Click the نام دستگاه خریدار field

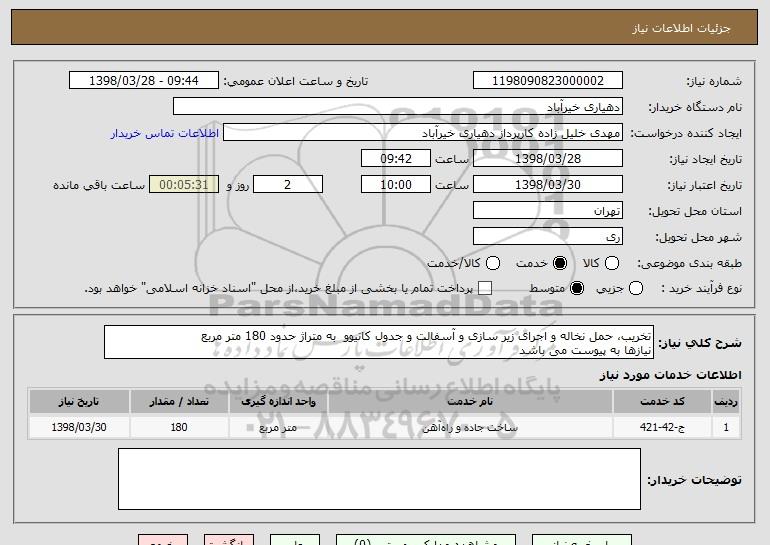point(398,107)
